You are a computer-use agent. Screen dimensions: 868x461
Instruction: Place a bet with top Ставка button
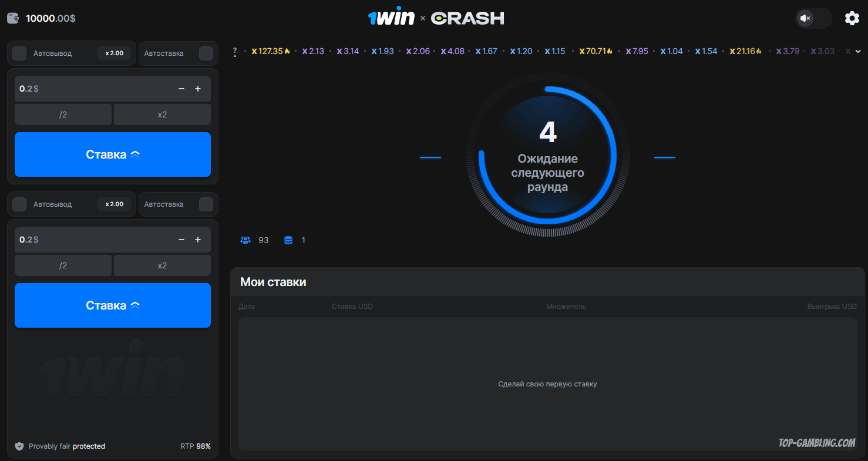113,154
